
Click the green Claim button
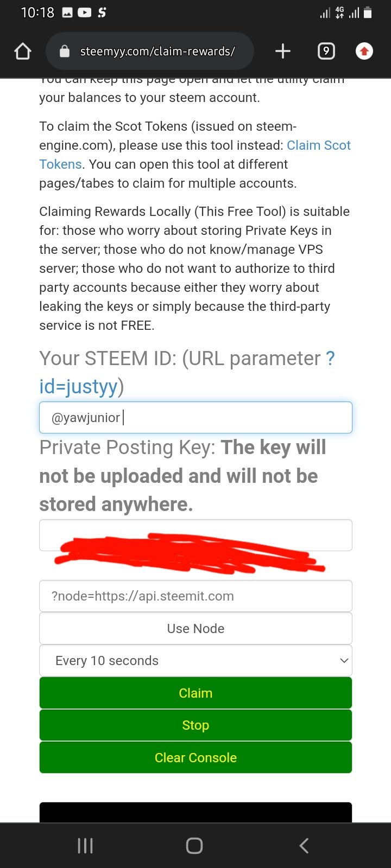click(x=195, y=693)
